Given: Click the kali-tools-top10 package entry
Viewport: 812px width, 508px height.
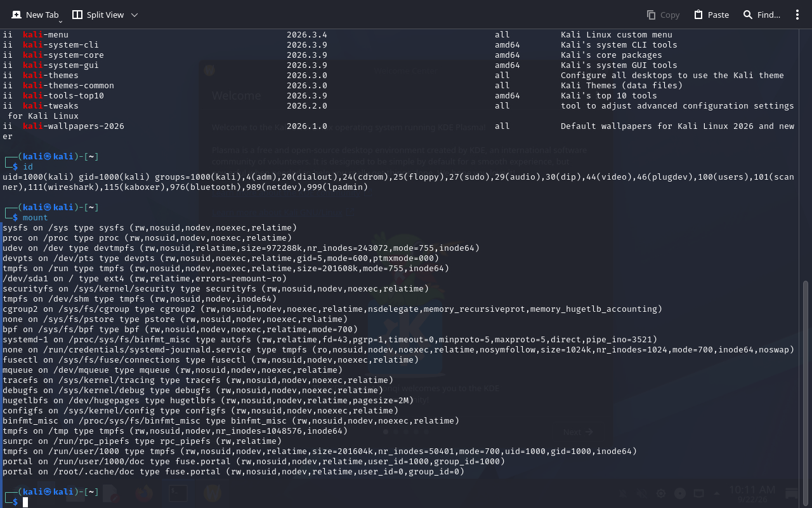Looking at the screenshot, I should [x=63, y=96].
